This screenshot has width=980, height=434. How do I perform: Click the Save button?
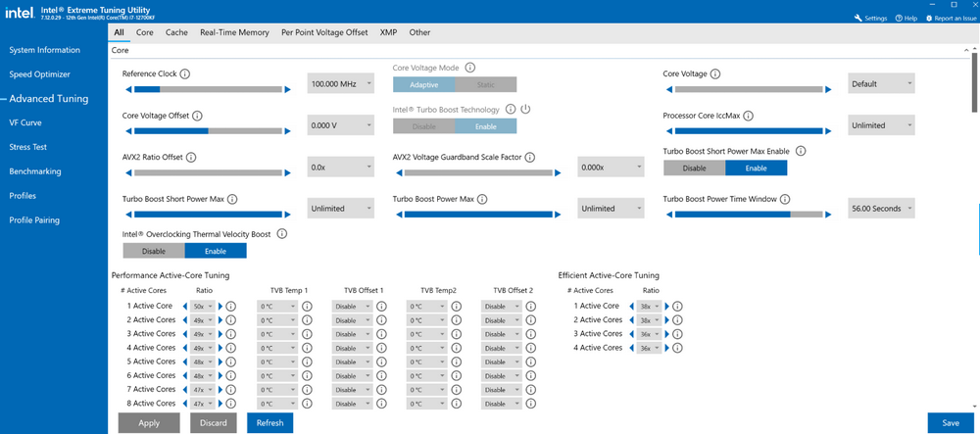pos(951,423)
